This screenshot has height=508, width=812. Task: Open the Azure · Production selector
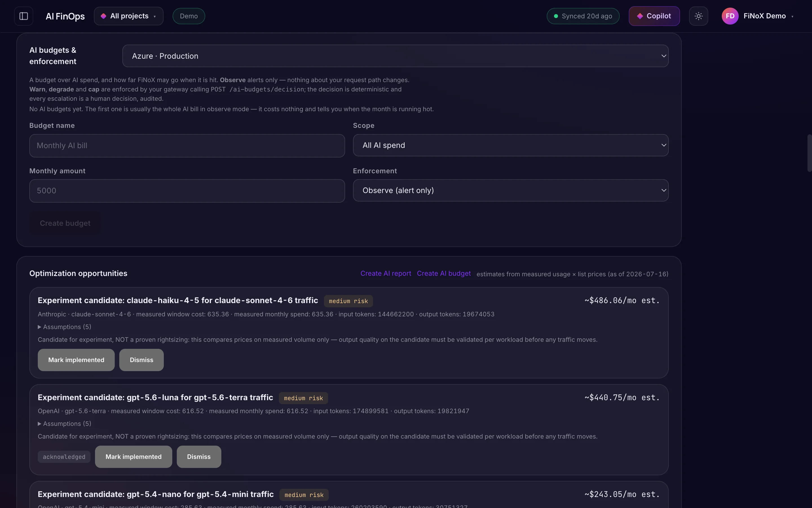click(x=395, y=56)
